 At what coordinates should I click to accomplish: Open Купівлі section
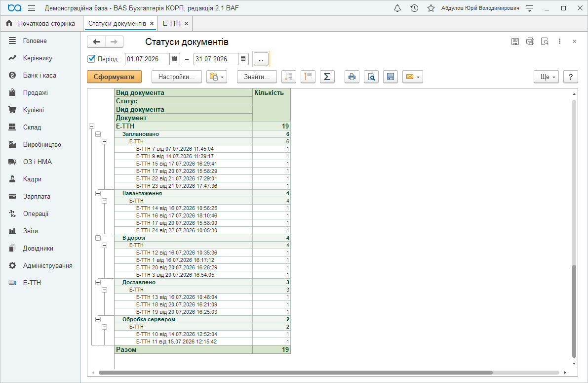point(40,110)
